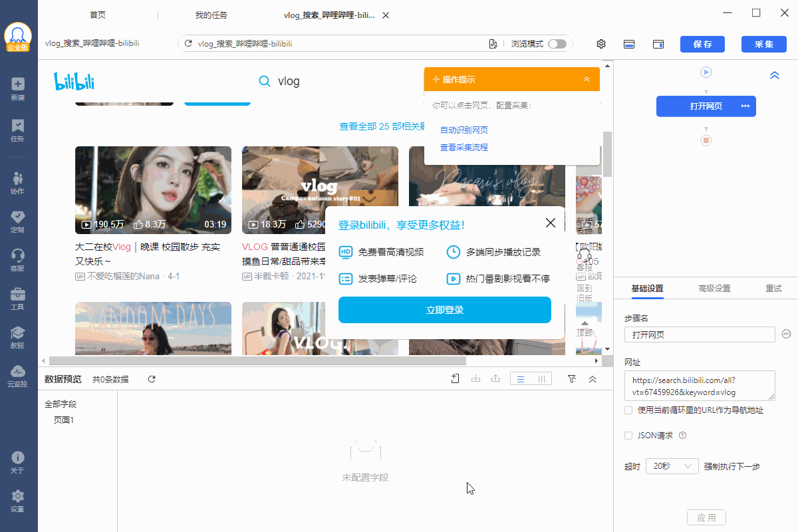Open the 协作 sidebar item
Image resolution: width=798 pixels, height=532 pixels.
point(18,183)
